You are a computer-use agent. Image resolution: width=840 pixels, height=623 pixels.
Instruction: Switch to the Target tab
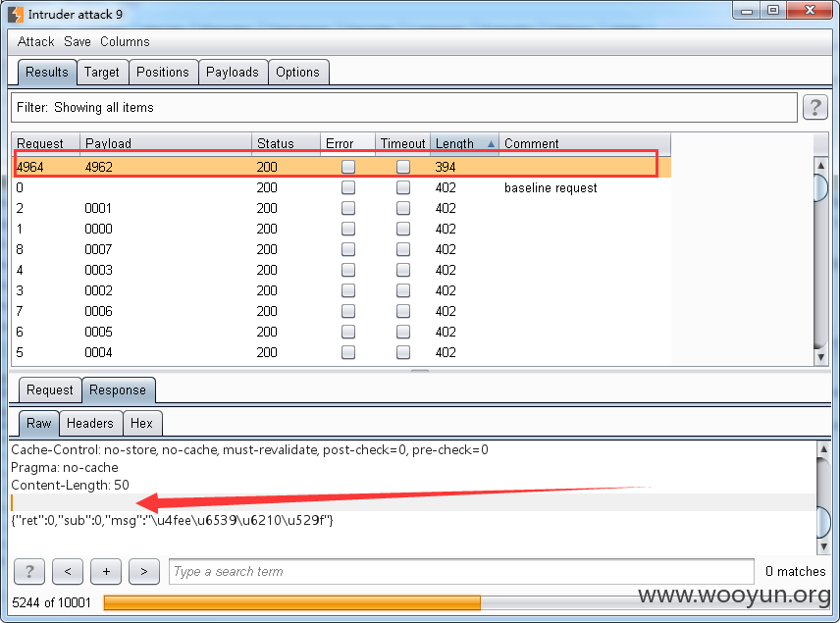point(102,72)
